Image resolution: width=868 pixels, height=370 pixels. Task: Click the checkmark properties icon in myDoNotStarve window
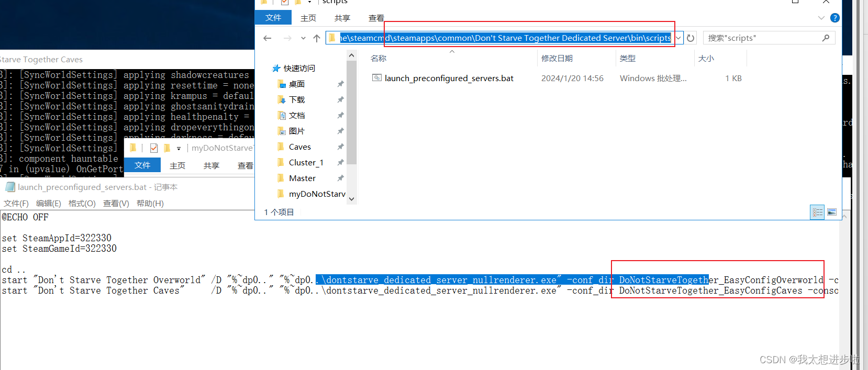(x=153, y=148)
